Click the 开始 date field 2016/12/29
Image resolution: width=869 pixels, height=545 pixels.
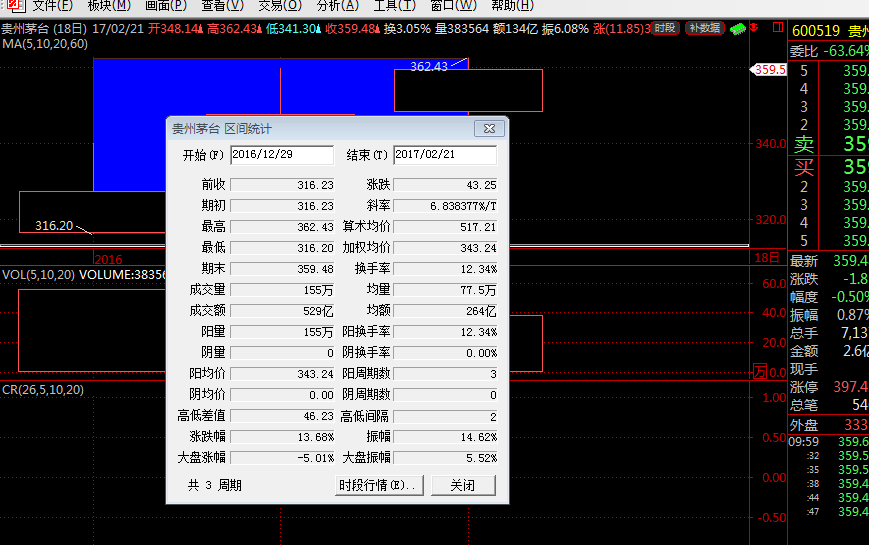coord(282,155)
